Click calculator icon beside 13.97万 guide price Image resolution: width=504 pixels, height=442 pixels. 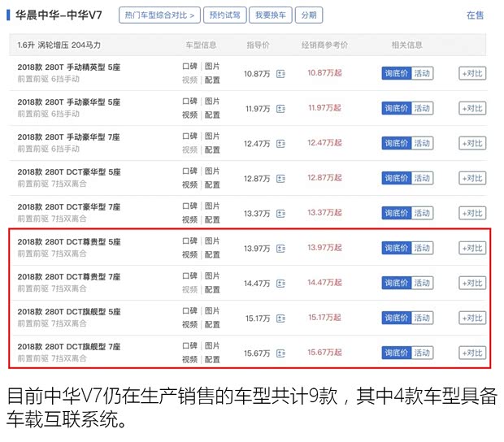[x=281, y=249]
